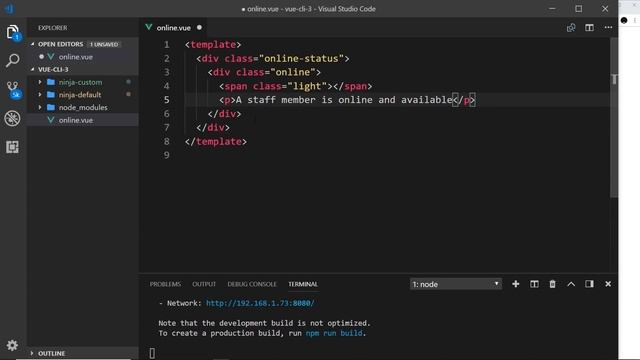Image resolution: width=640 pixels, height=360 pixels.
Task: Click the Explorer panel header title
Action: coord(53,28)
